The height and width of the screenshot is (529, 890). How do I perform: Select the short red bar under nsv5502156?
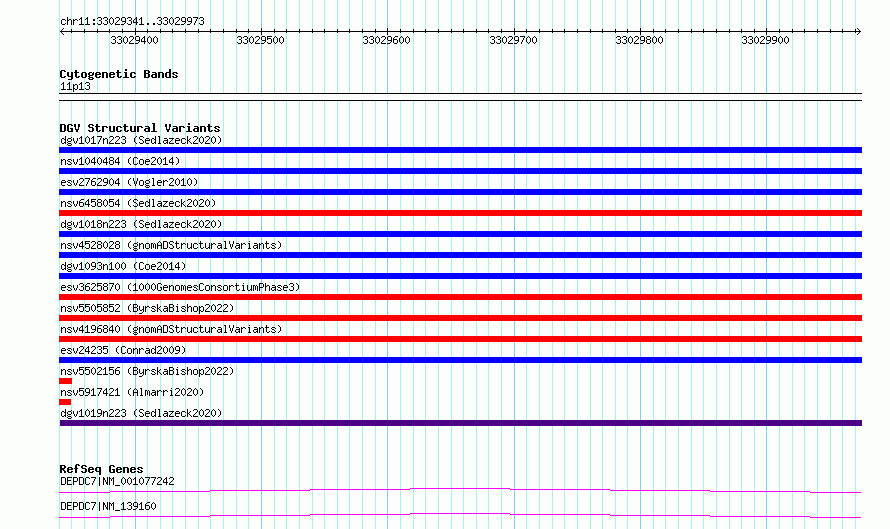point(65,381)
